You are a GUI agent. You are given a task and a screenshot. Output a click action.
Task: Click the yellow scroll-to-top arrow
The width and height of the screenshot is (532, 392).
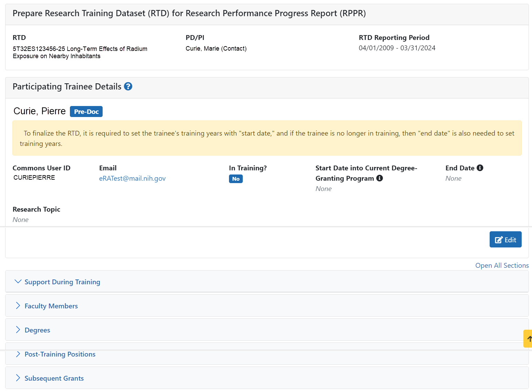coord(529,339)
